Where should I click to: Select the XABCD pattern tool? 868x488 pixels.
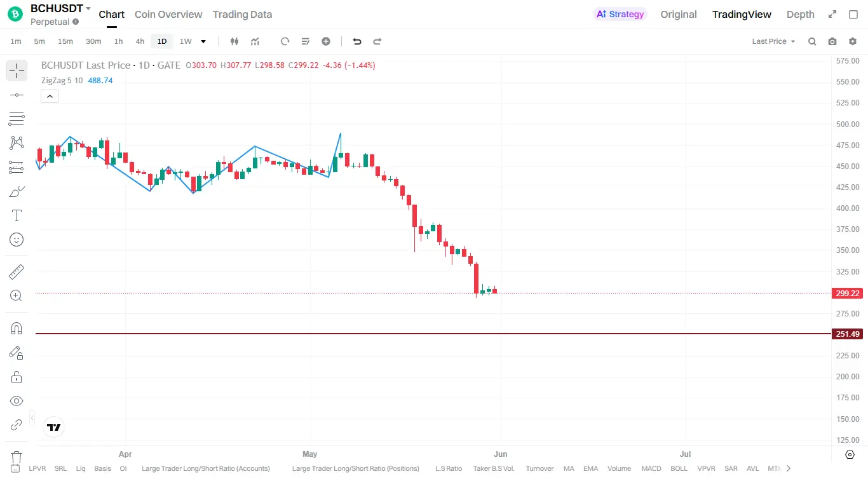(17, 143)
